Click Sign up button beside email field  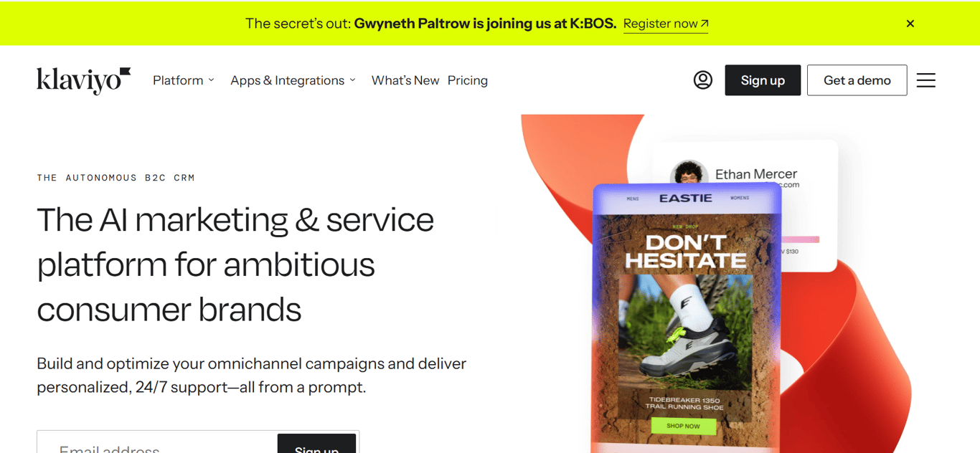click(x=316, y=444)
